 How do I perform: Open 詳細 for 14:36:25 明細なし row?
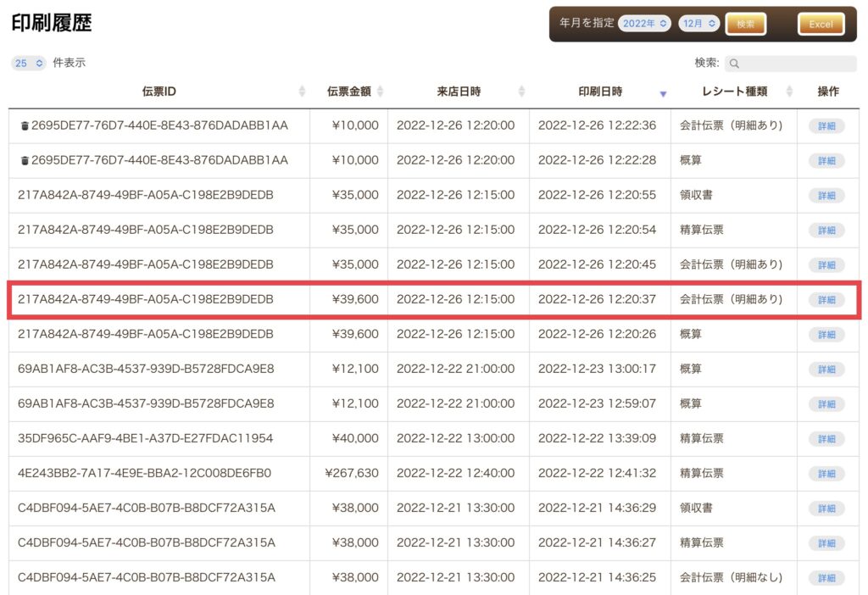click(x=827, y=578)
